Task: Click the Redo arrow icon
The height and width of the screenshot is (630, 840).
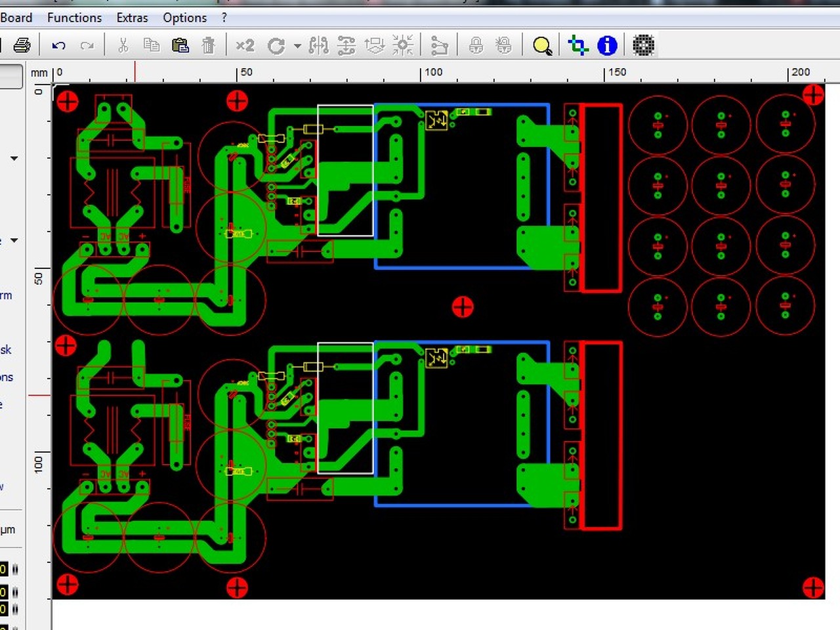Action: (87, 45)
